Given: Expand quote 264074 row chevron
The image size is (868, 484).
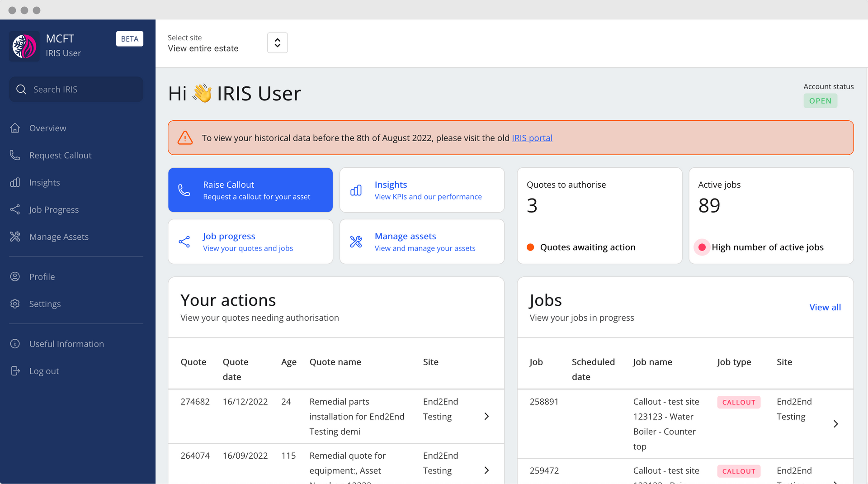Looking at the screenshot, I should [x=486, y=470].
